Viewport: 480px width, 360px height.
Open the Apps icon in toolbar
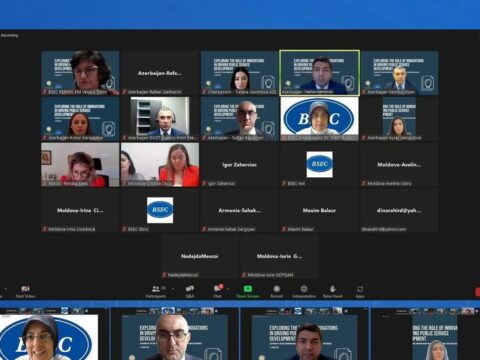pos(360,289)
